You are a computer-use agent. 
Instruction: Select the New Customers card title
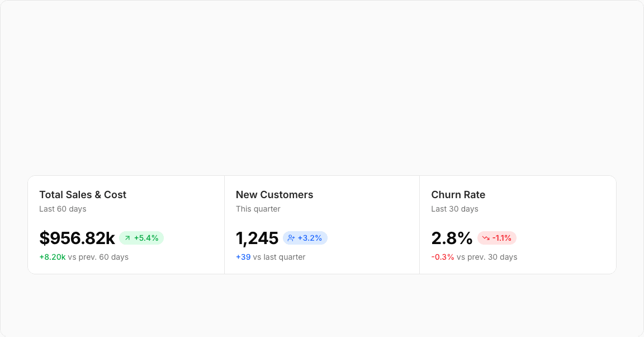274,195
